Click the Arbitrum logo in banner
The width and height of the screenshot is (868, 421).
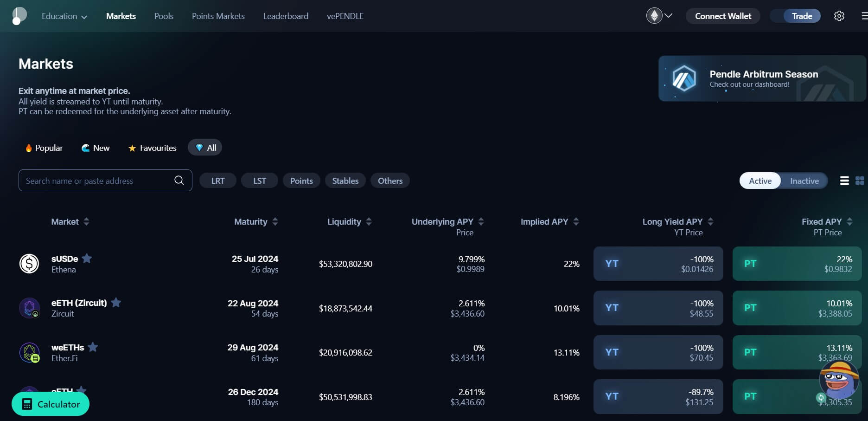[x=684, y=78]
